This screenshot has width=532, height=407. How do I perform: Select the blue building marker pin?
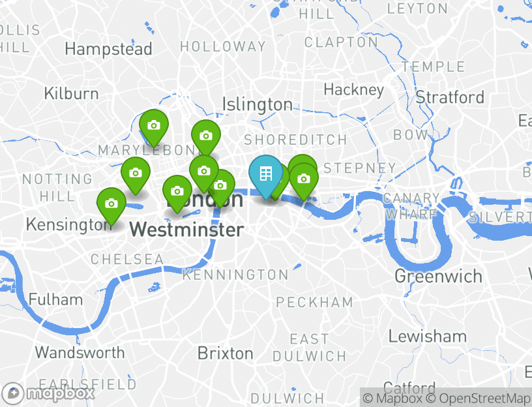click(265, 174)
